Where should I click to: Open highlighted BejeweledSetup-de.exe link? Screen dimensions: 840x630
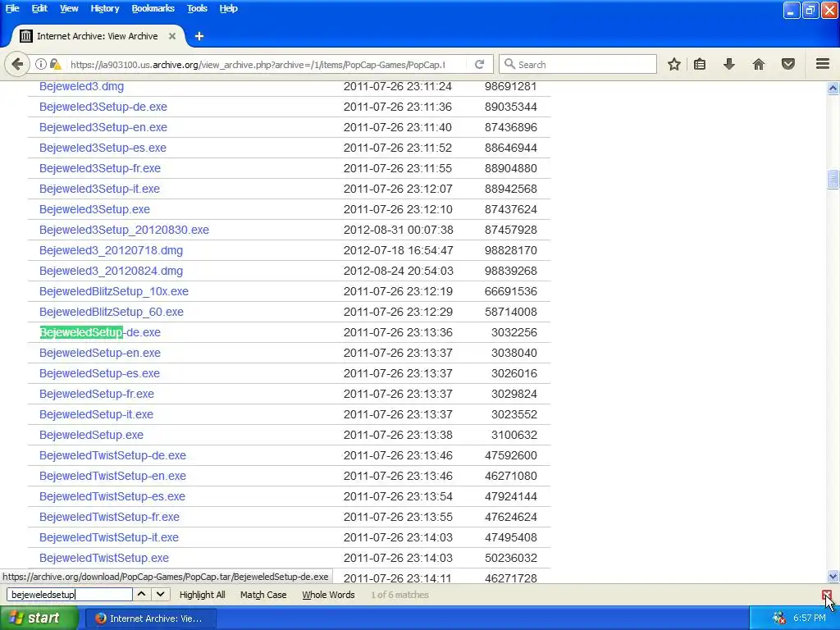(x=99, y=332)
